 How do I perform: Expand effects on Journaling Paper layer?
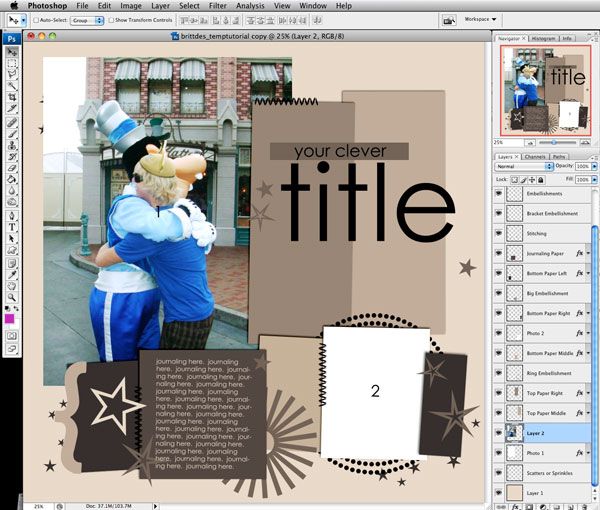[x=589, y=253]
